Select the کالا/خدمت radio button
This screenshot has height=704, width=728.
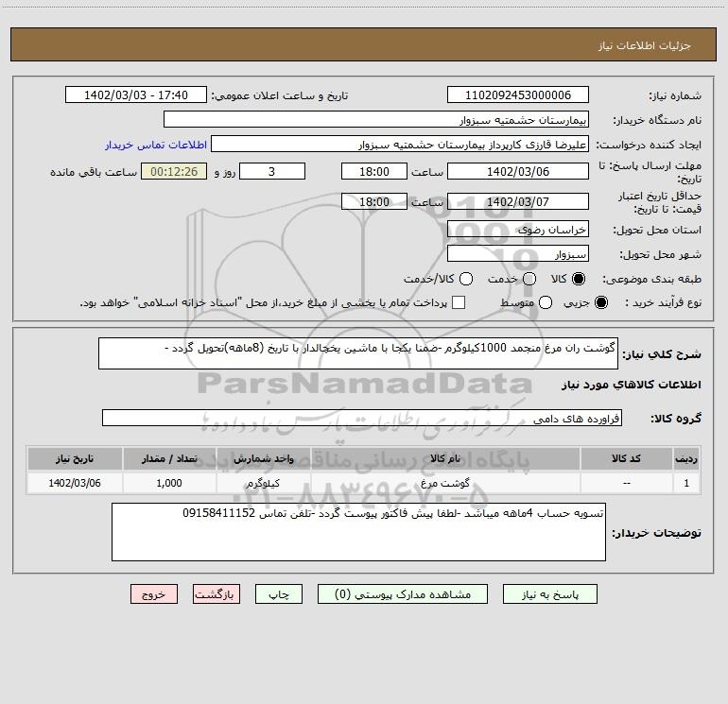tap(466, 279)
